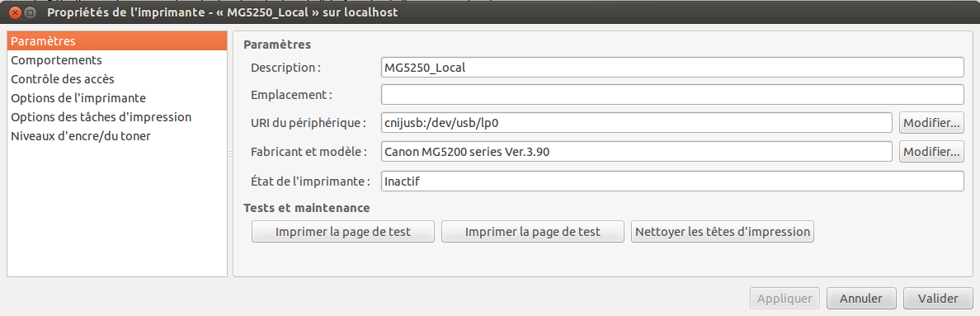Click Modifier next to the device URI
980x316 pixels.
931,123
